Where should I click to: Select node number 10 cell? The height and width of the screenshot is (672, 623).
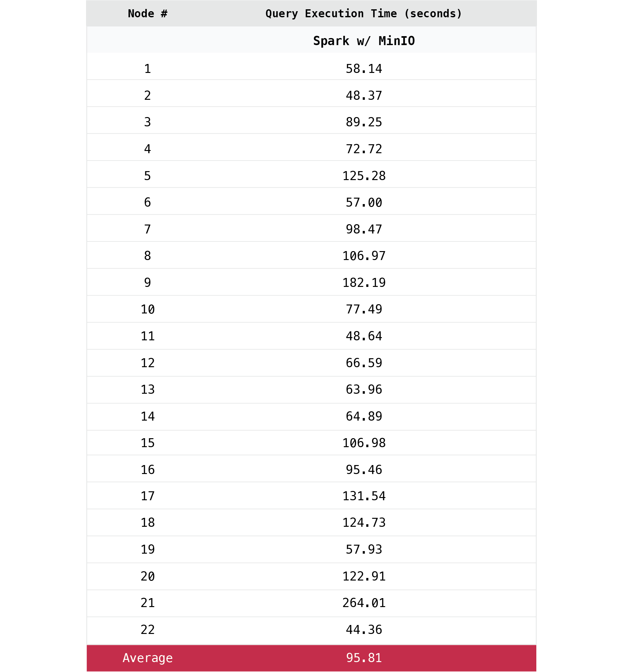148,309
